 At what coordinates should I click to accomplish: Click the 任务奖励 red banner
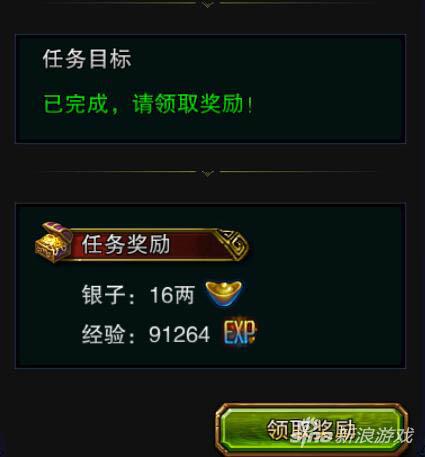[142, 244]
